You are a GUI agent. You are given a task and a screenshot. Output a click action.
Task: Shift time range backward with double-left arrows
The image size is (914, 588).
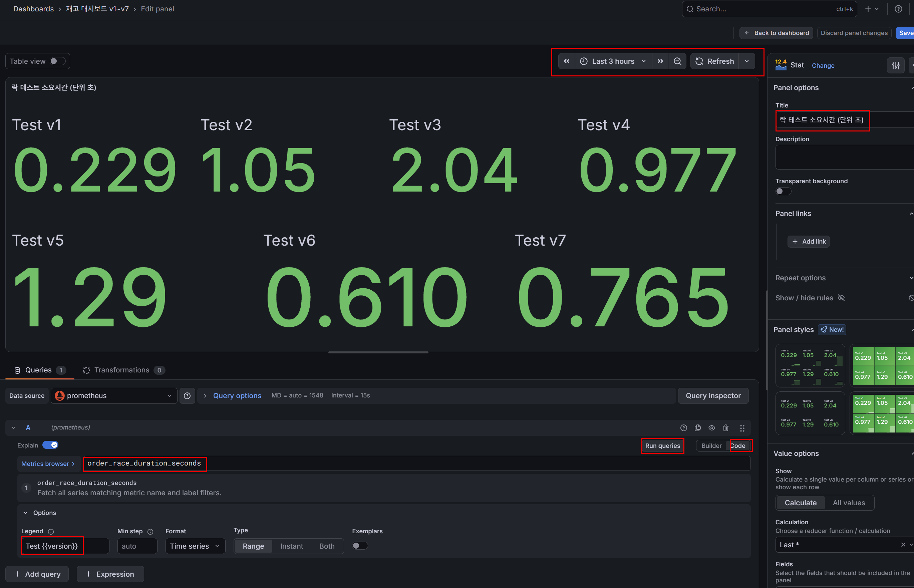(x=567, y=61)
